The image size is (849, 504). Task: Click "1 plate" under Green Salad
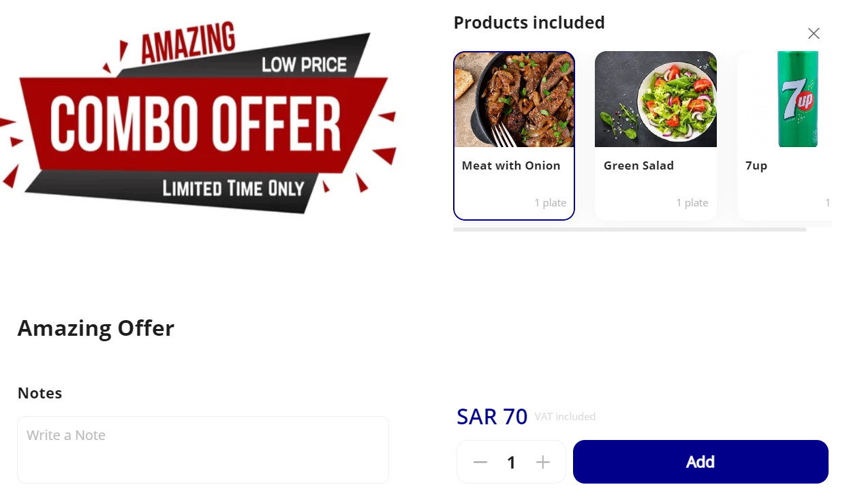(x=692, y=203)
